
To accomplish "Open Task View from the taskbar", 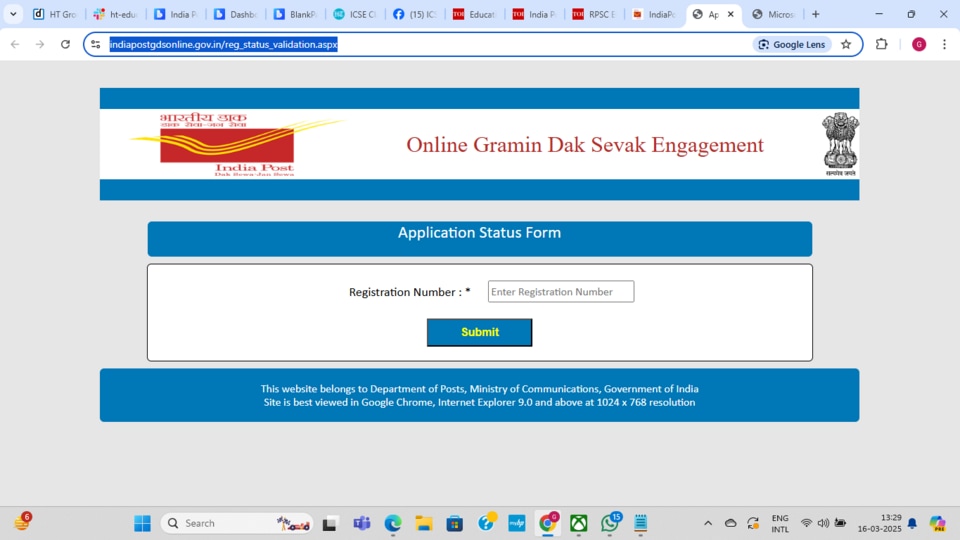I will [330, 523].
